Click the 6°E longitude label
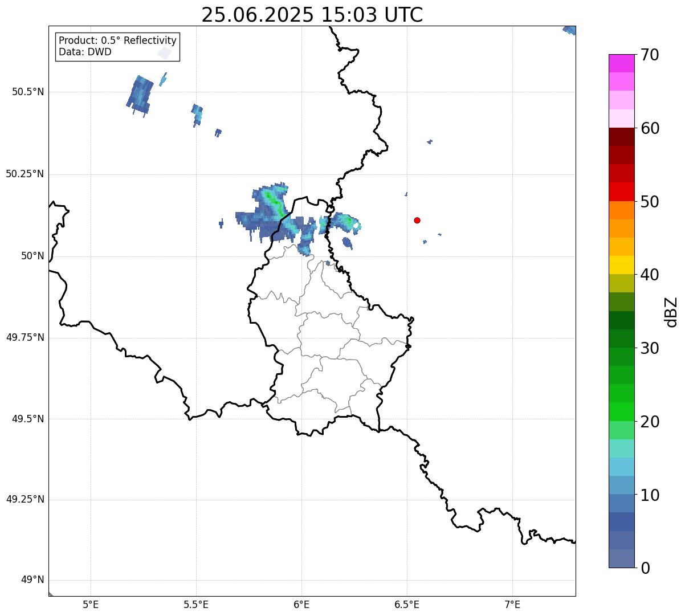The image size is (685, 616). [x=301, y=605]
